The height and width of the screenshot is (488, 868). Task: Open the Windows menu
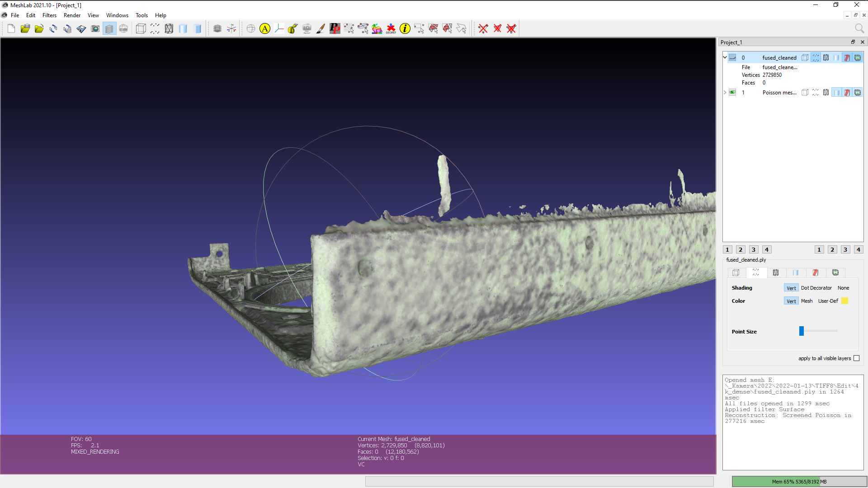click(117, 15)
